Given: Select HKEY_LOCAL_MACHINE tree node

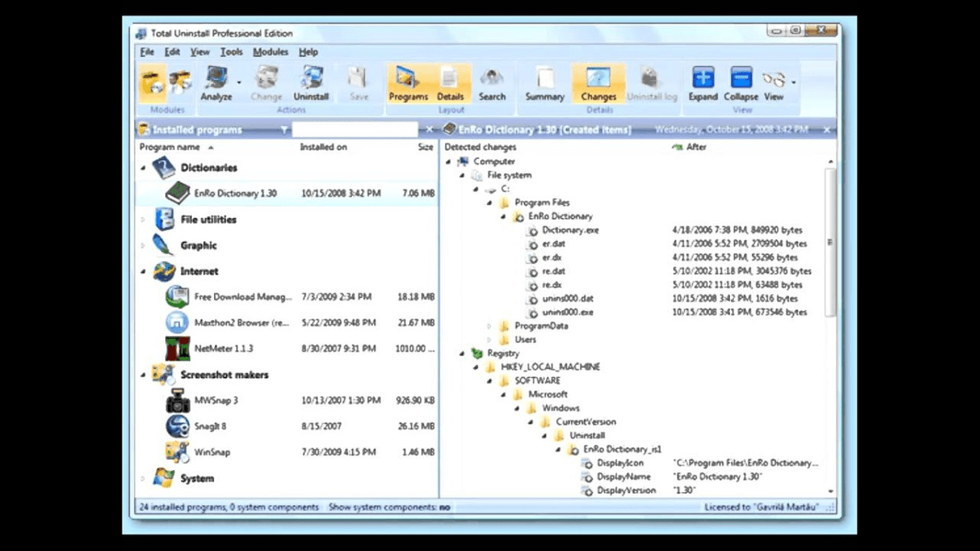Looking at the screenshot, I should [550, 367].
